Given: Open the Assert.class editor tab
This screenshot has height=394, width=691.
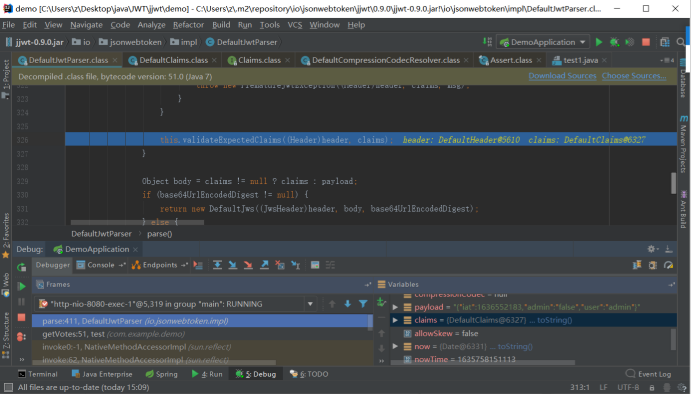Looking at the screenshot, I should point(511,60).
